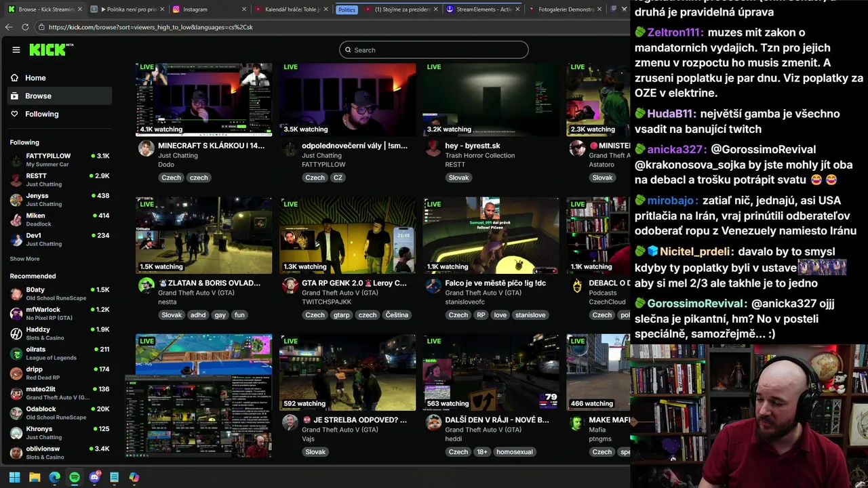Open Jenyss channel in Following list
The image size is (868, 488).
click(60, 200)
